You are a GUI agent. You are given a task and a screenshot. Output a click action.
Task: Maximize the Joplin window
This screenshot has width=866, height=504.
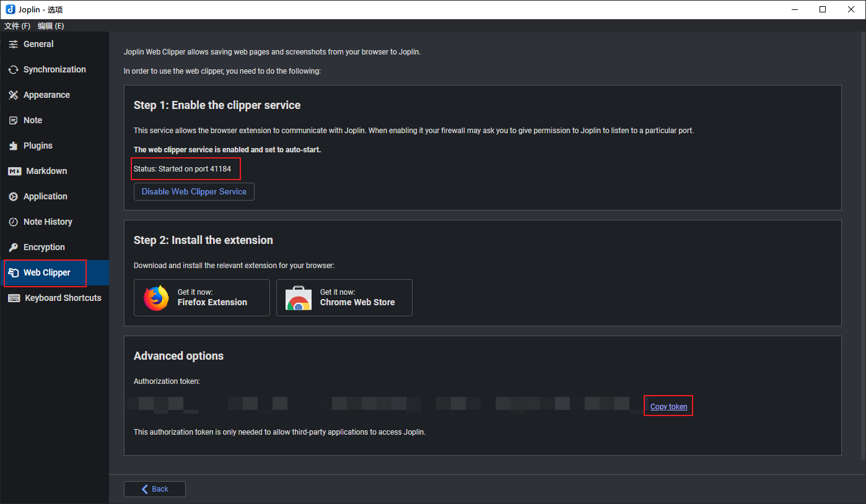coord(823,9)
